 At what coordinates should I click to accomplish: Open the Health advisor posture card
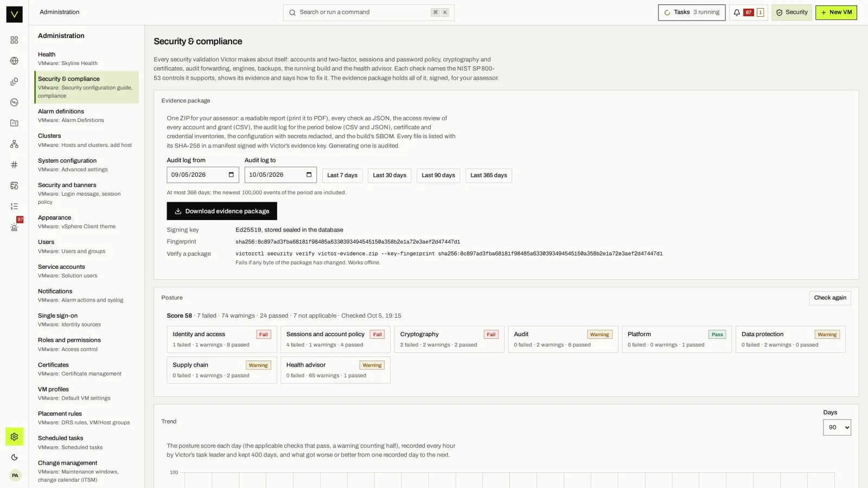(x=335, y=370)
